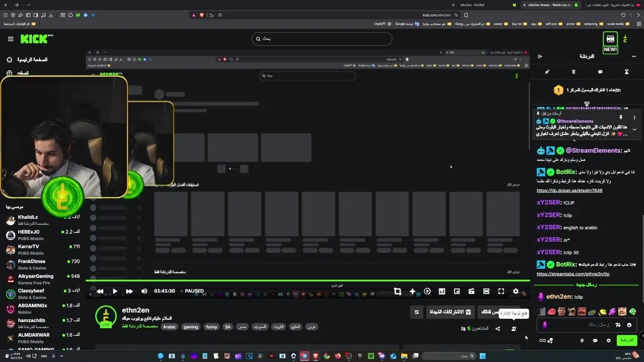The width and height of the screenshot is (644, 362).
Task: Unpin the pinned StreamElements message
Action: click(621, 117)
